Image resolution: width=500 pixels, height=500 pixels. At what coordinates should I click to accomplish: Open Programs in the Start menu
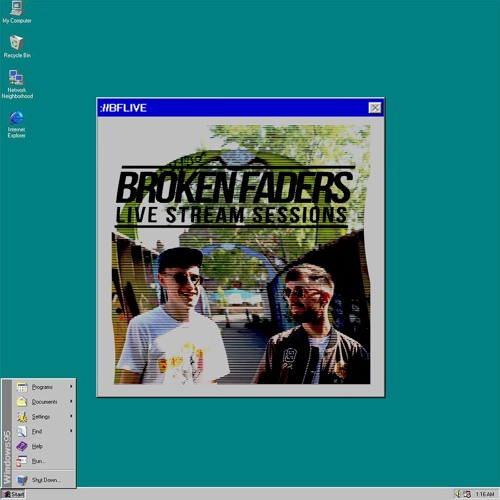pyautogui.click(x=44, y=387)
